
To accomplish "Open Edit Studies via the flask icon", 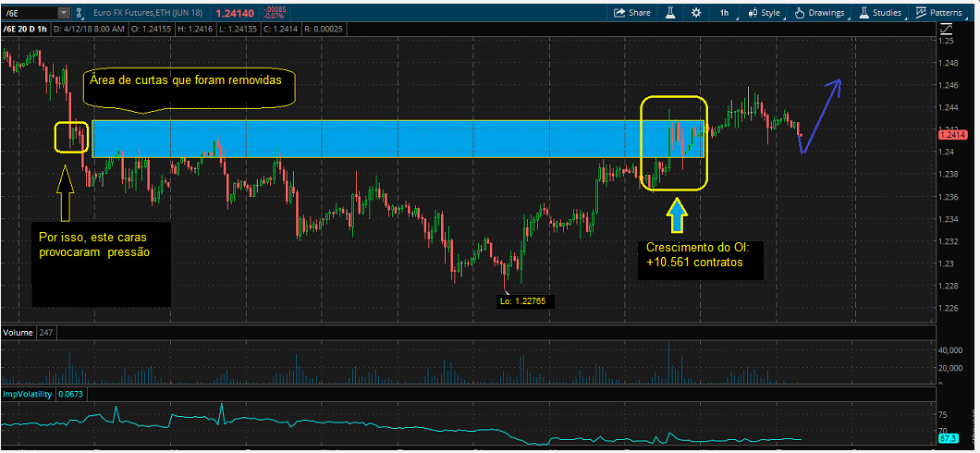I will tap(672, 13).
